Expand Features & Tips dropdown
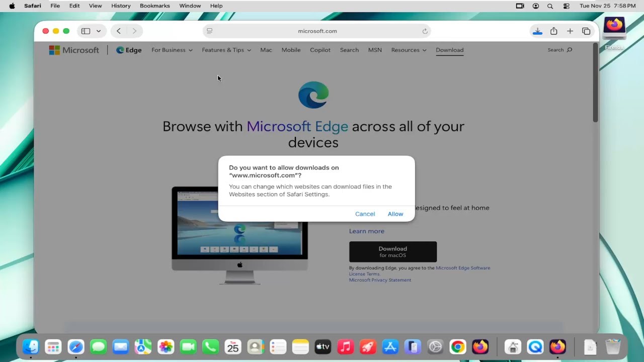 click(x=226, y=50)
